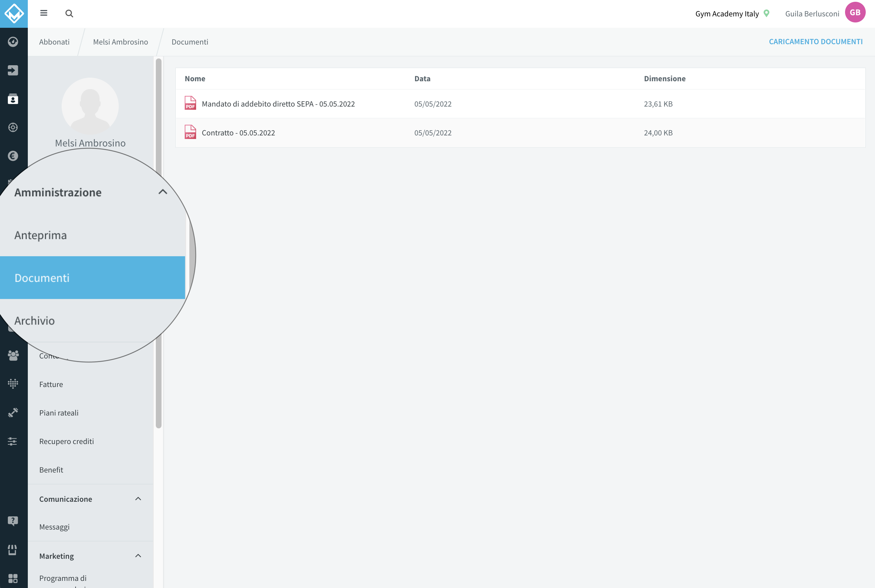This screenshot has height=588, width=875.
Task: Open the hamburger menu icon
Action: [44, 13]
